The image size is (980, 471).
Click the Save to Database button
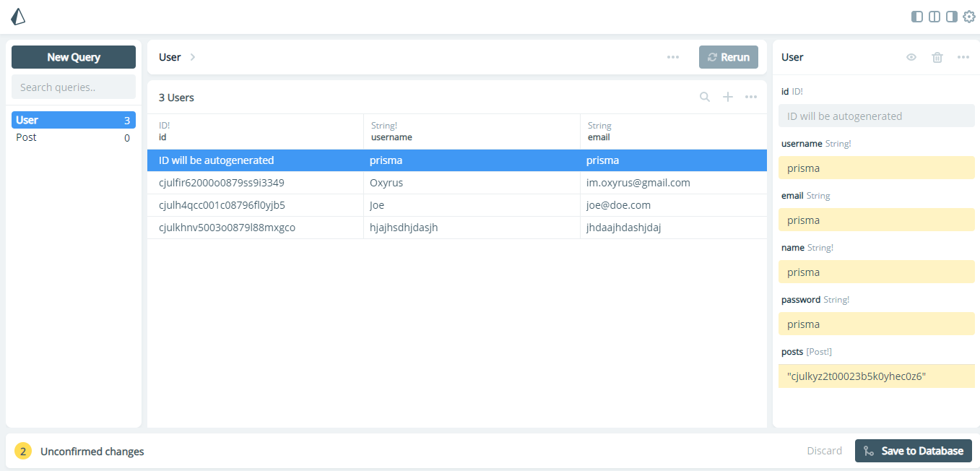point(913,450)
